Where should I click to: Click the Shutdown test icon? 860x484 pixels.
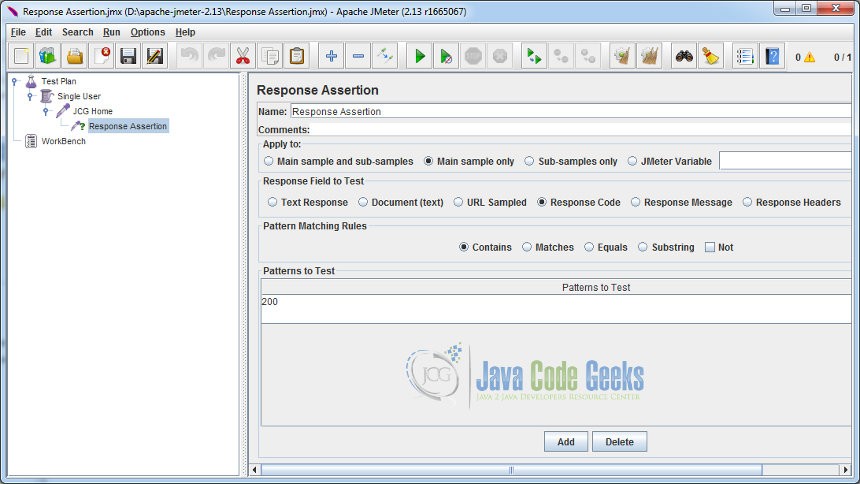[500, 56]
